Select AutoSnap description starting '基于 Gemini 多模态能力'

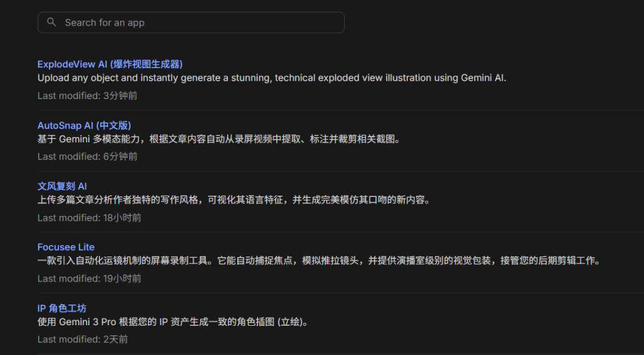(x=219, y=139)
